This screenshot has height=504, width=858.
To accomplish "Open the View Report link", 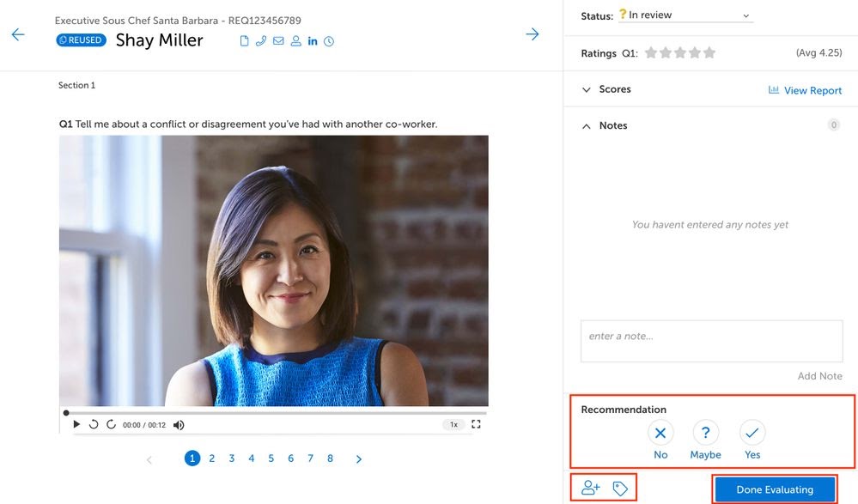I will pyautogui.click(x=805, y=90).
